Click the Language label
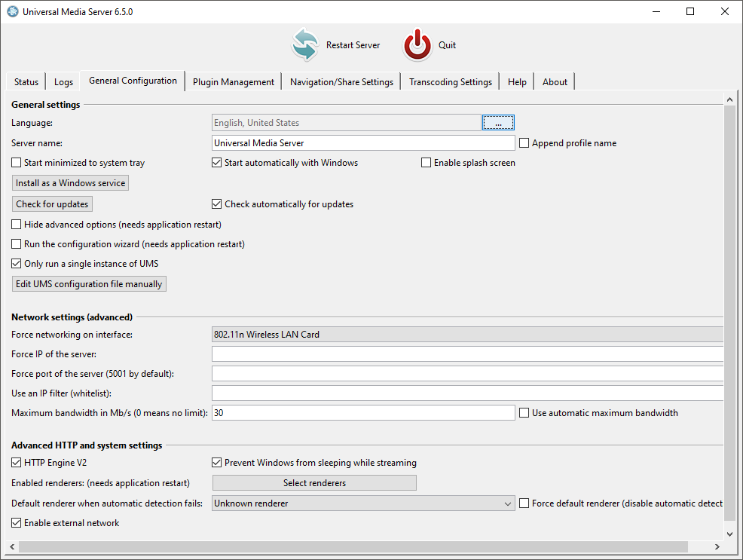 (x=32, y=123)
